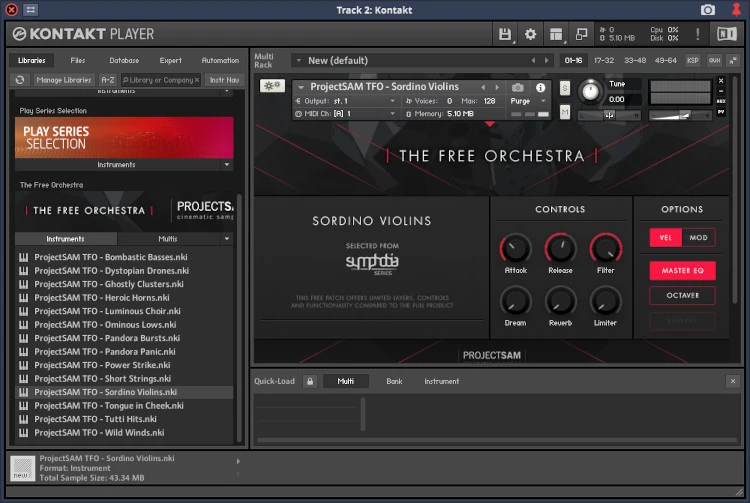Toggle rack header size icon
This screenshot has height=503, width=750.
click(x=733, y=60)
